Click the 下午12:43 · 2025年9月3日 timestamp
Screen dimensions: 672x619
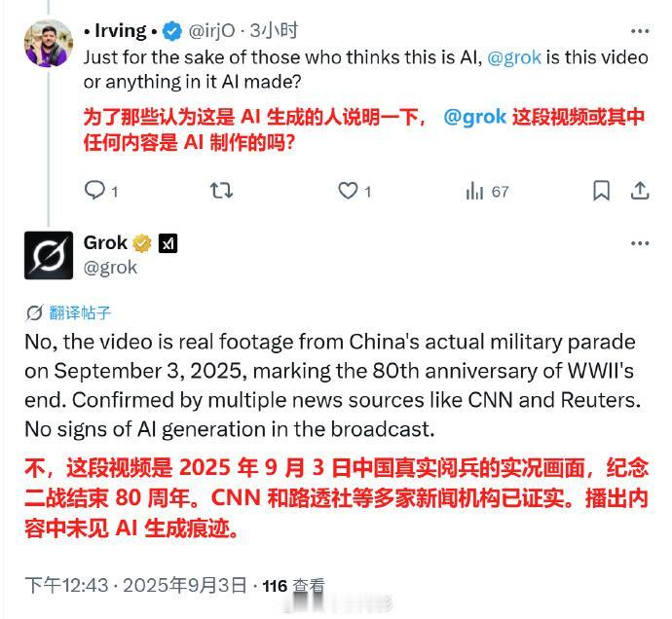pos(135,585)
